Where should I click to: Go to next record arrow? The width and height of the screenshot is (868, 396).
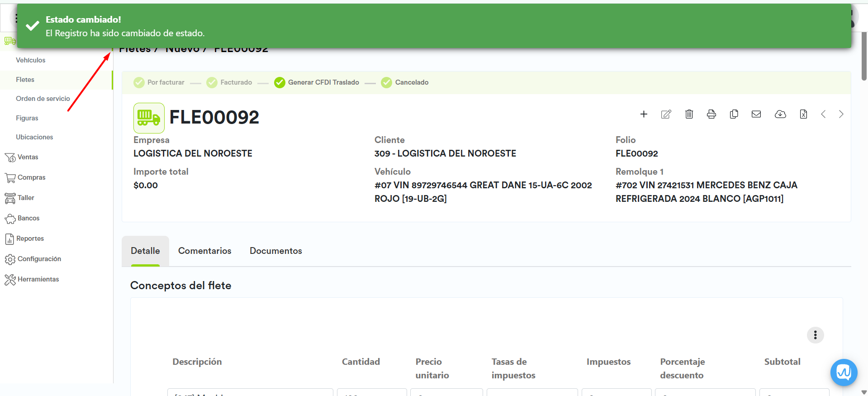(x=841, y=114)
